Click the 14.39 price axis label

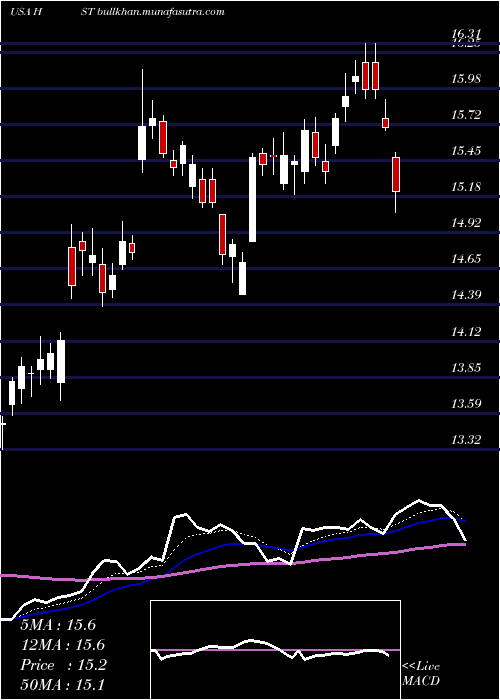coord(466,295)
